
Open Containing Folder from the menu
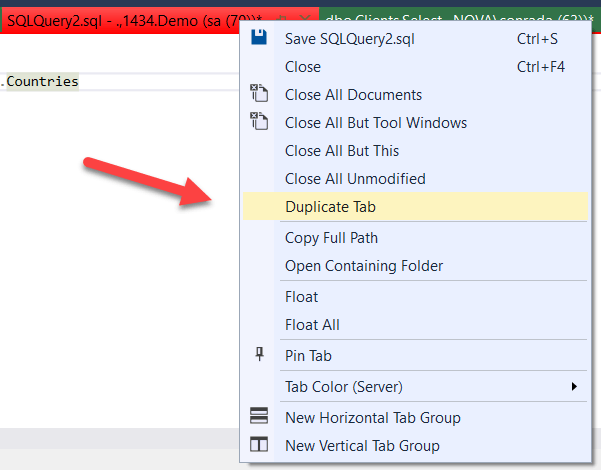(x=363, y=266)
